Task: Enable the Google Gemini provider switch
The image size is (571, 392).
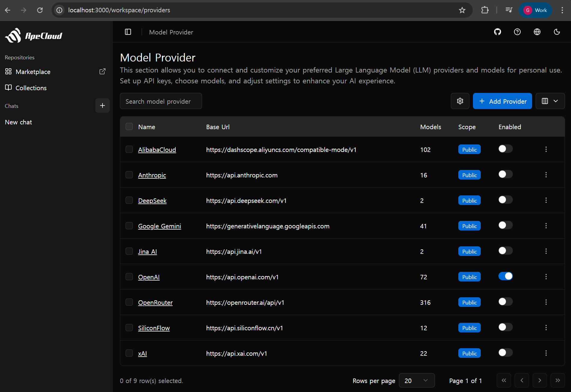Action: tap(506, 225)
